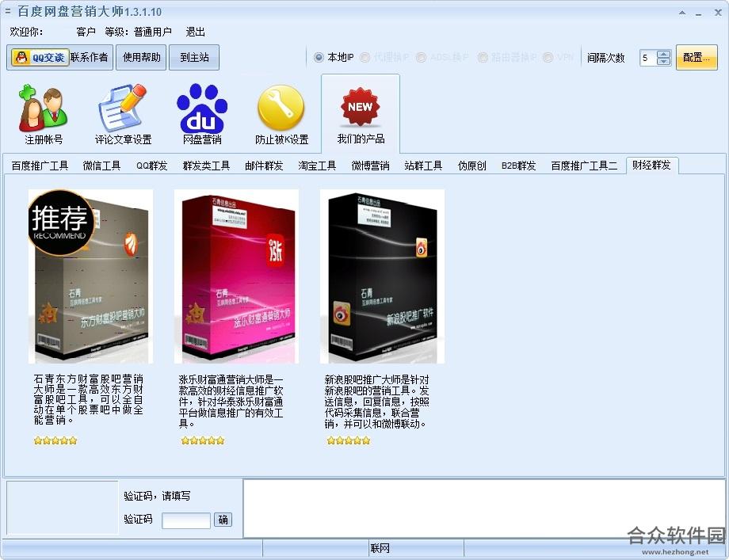This screenshot has width=729, height=560.
Task: Click star rating under 东方财富 product
Action: (x=55, y=440)
